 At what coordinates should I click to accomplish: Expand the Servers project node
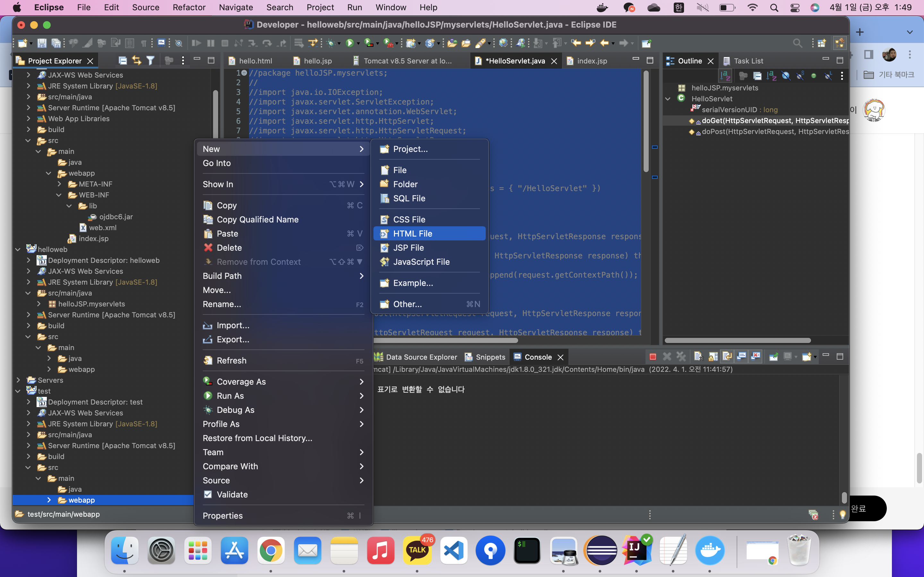point(18,380)
